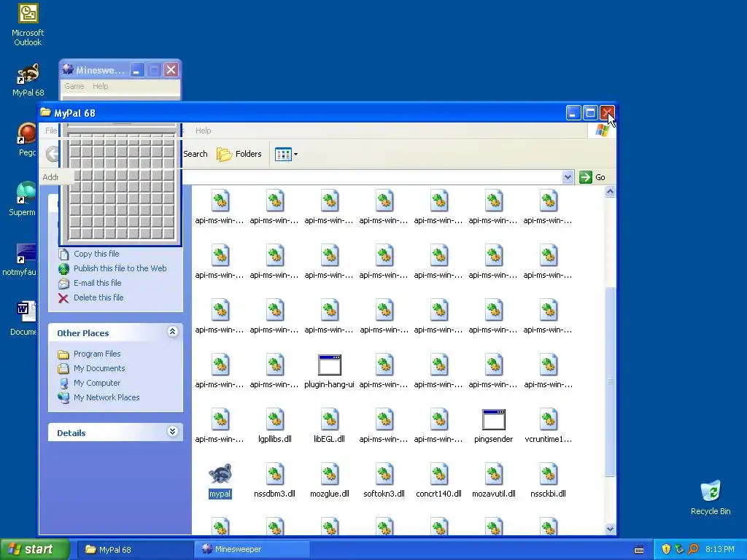Open the Help menu in MyPal 68 window

pyautogui.click(x=203, y=131)
